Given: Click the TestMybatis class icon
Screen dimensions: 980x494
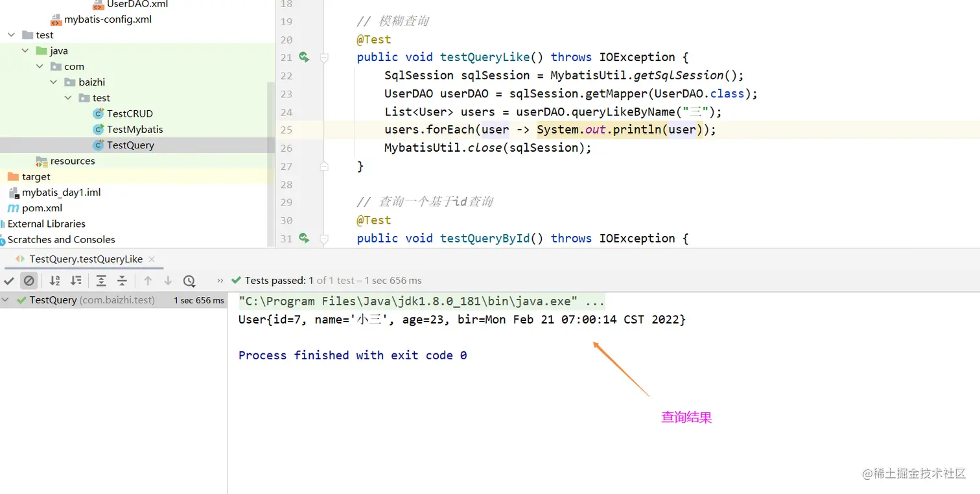Looking at the screenshot, I should pos(99,130).
